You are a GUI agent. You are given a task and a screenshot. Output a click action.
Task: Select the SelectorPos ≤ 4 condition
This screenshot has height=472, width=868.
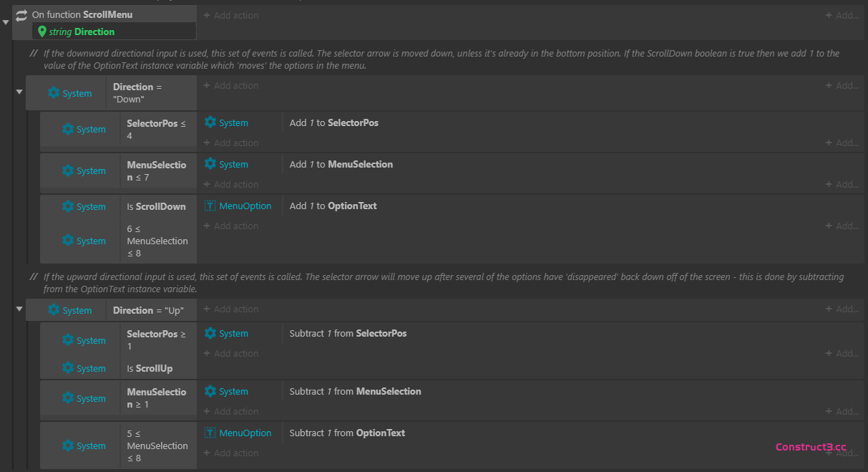pyautogui.click(x=157, y=129)
